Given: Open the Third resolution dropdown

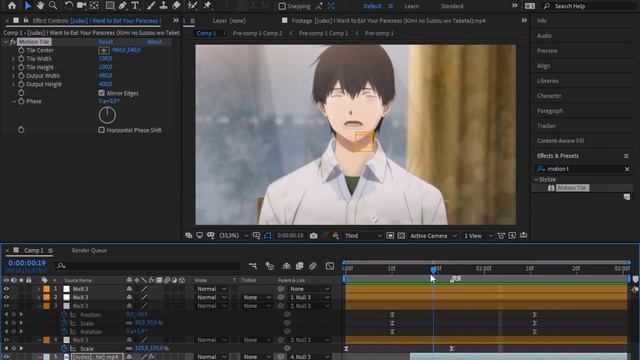Looking at the screenshot, I should [x=363, y=236].
